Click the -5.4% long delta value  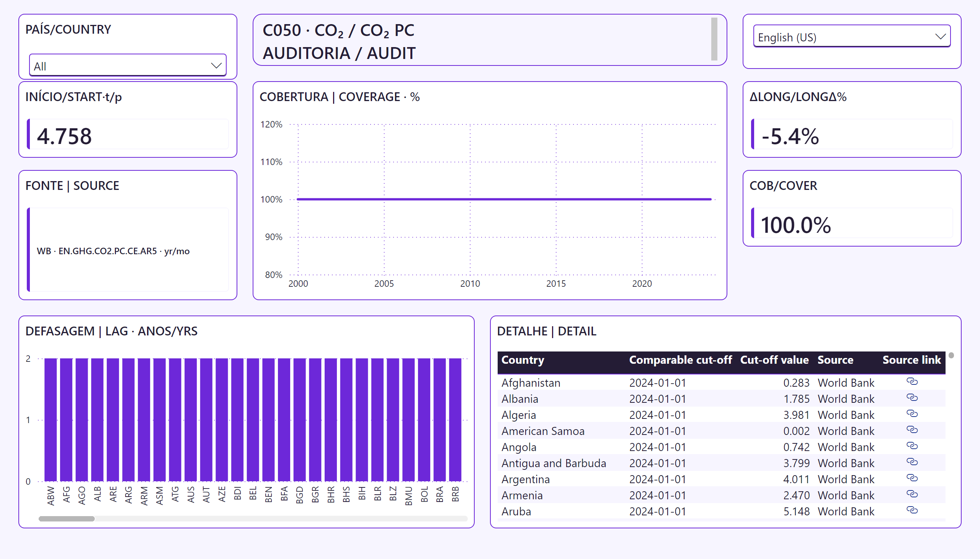(x=790, y=136)
